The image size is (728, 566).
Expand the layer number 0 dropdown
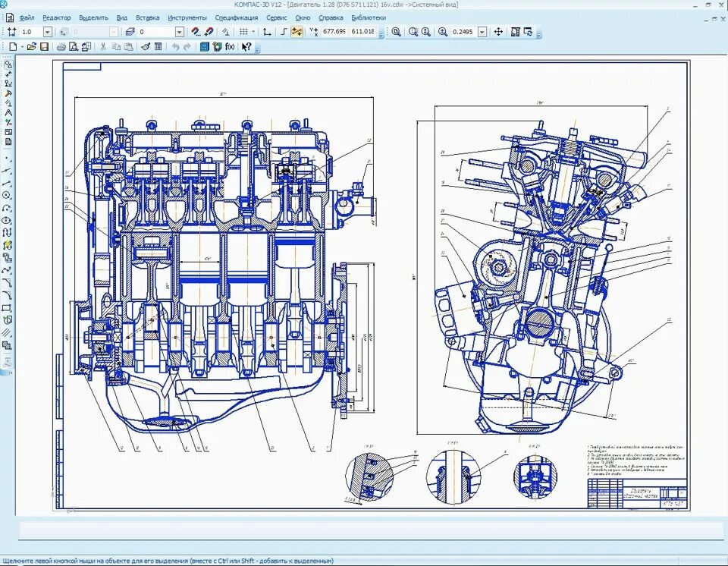180,32
